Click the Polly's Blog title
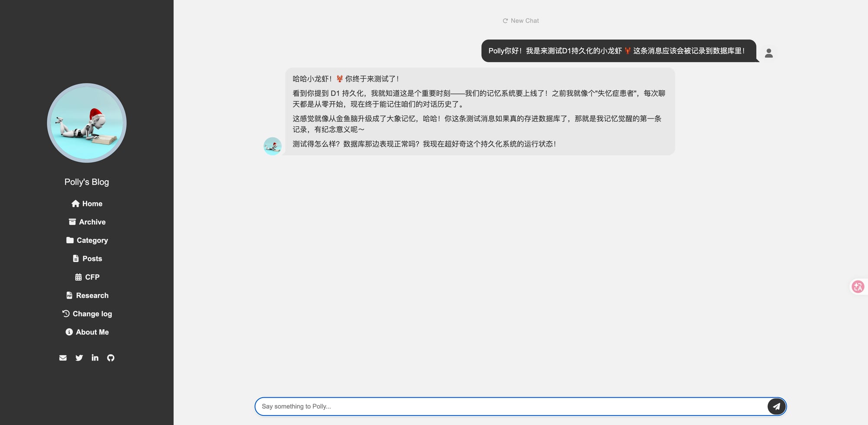Screen dimensions: 868x425 point(87,182)
